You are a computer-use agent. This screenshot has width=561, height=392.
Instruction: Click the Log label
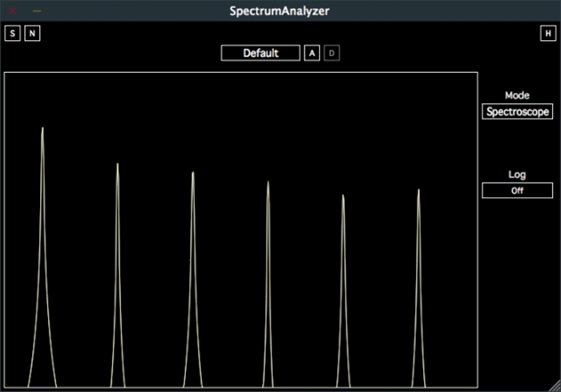(x=517, y=174)
